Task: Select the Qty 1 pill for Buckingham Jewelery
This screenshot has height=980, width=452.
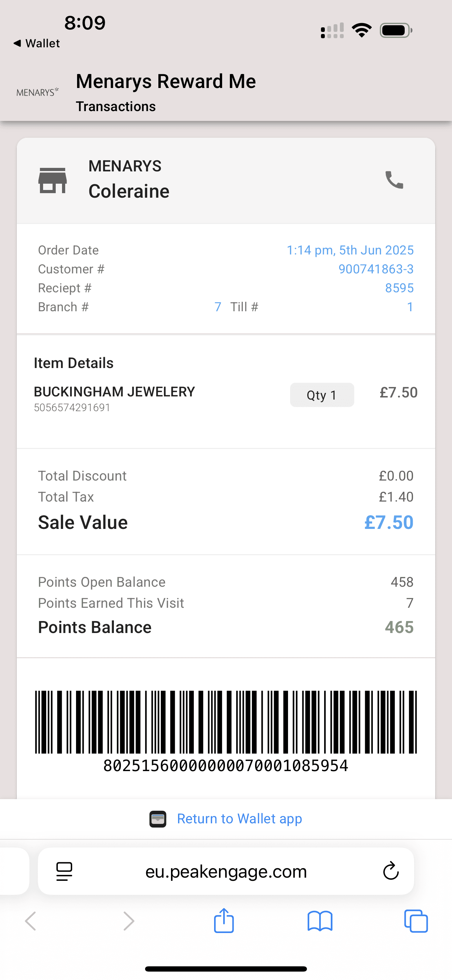Action: (x=322, y=395)
